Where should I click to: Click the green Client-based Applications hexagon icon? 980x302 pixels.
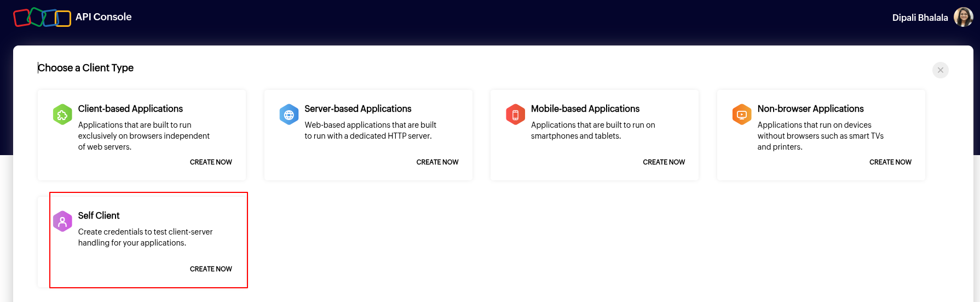click(x=62, y=115)
